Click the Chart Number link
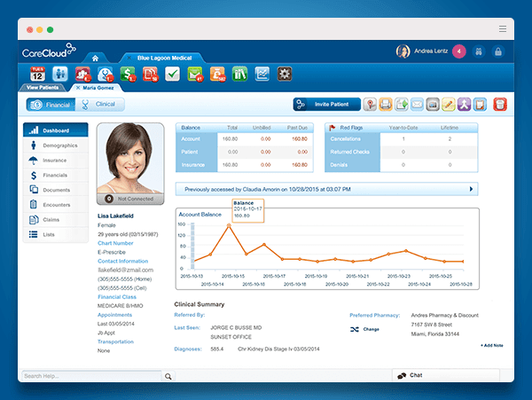 tap(115, 243)
